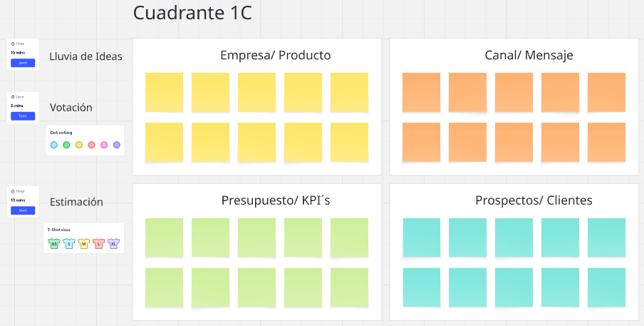Select the red L T-shirt icon
644x326 pixels.
(98, 244)
